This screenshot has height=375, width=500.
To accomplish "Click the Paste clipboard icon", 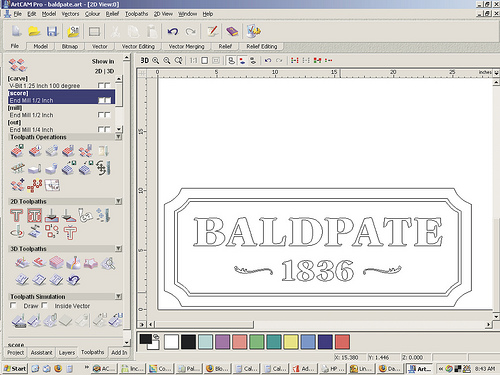I will pyautogui.click(x=152, y=32).
